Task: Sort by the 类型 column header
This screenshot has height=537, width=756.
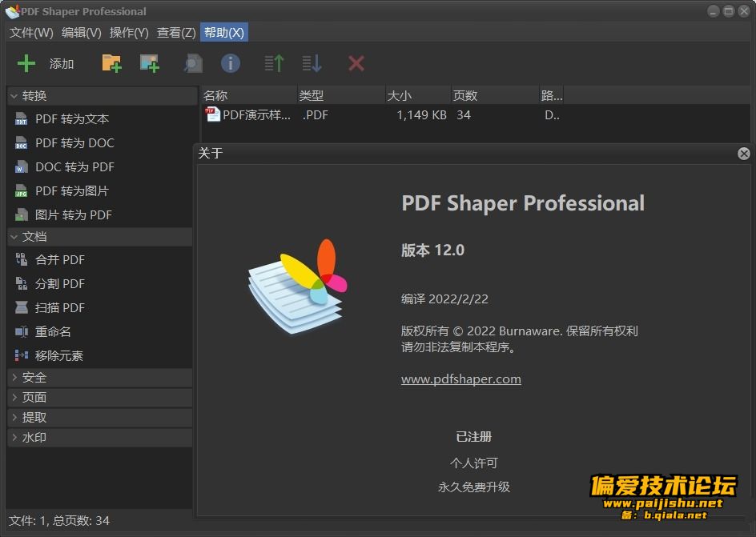Action: click(341, 95)
